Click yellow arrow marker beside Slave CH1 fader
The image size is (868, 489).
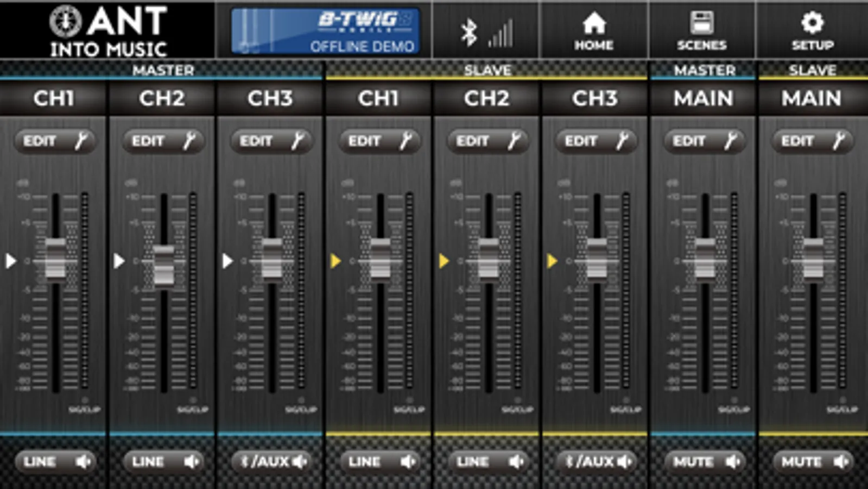pyautogui.click(x=335, y=261)
